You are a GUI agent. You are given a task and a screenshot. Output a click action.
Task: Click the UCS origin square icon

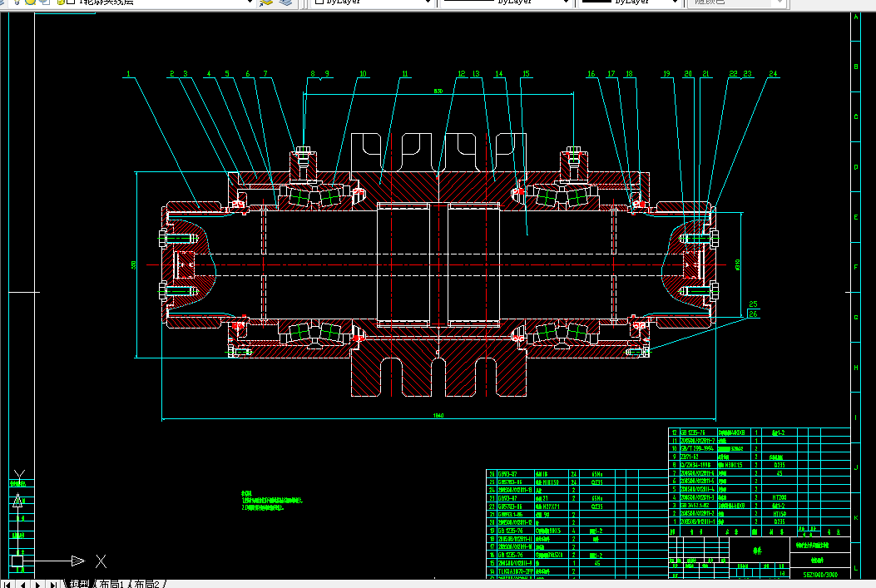click(x=17, y=561)
